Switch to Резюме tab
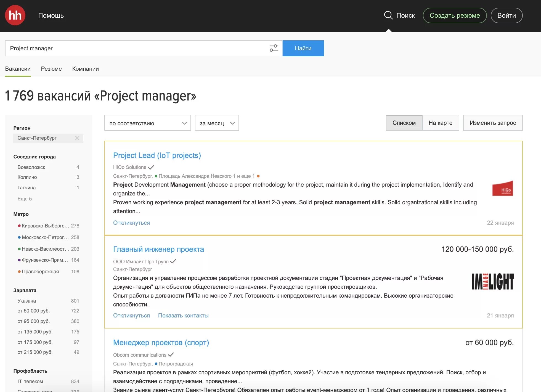 pos(51,69)
